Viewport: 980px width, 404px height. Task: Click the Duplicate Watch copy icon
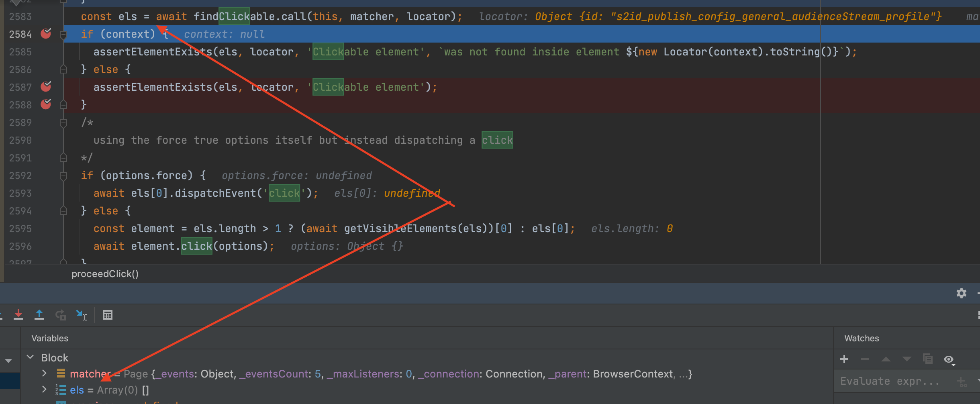[x=928, y=359]
